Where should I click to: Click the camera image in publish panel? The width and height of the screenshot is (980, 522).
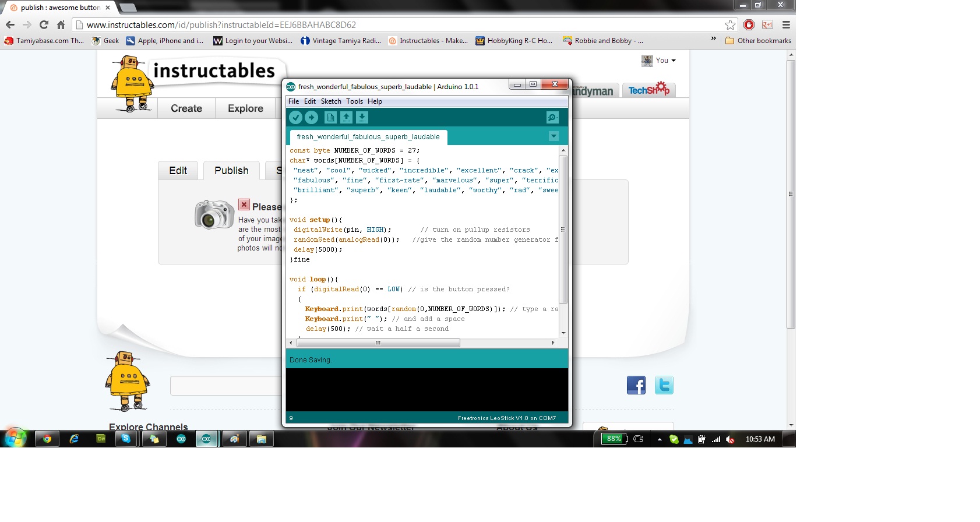(x=214, y=214)
